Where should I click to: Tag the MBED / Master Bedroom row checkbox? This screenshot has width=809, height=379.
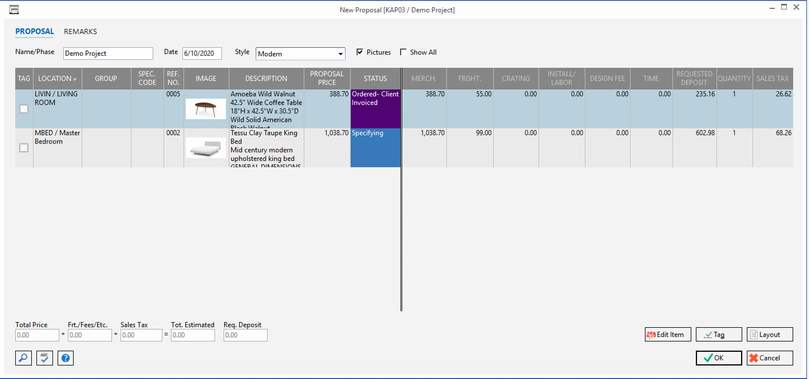point(24,148)
